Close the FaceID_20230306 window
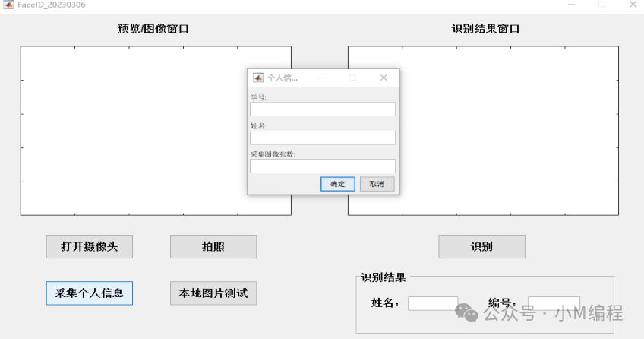The image size is (644, 339). (633, 5)
